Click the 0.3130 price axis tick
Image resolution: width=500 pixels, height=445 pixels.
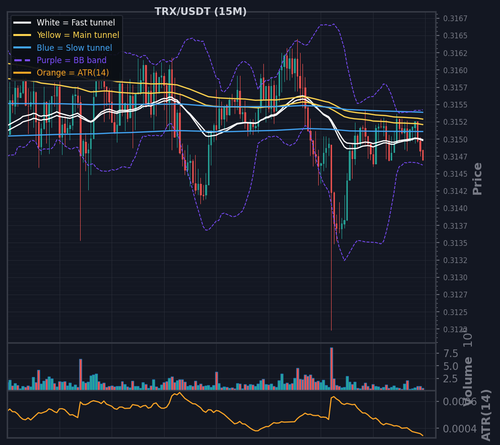[x=455, y=278]
